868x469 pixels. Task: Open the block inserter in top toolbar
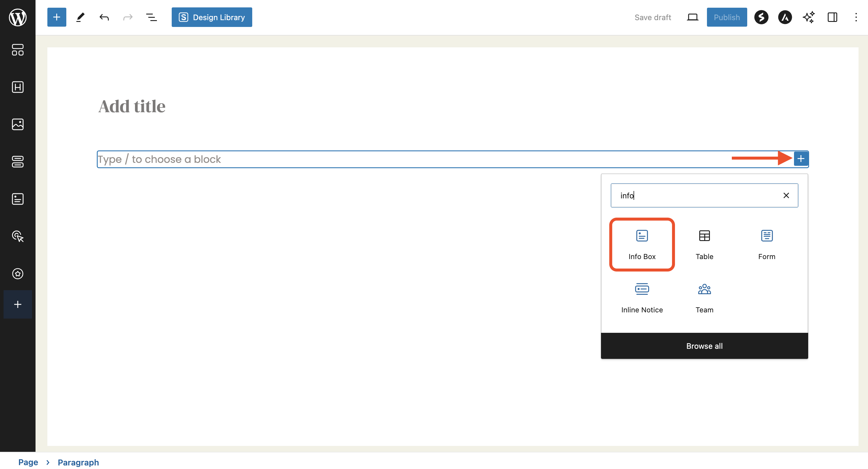[x=57, y=17]
